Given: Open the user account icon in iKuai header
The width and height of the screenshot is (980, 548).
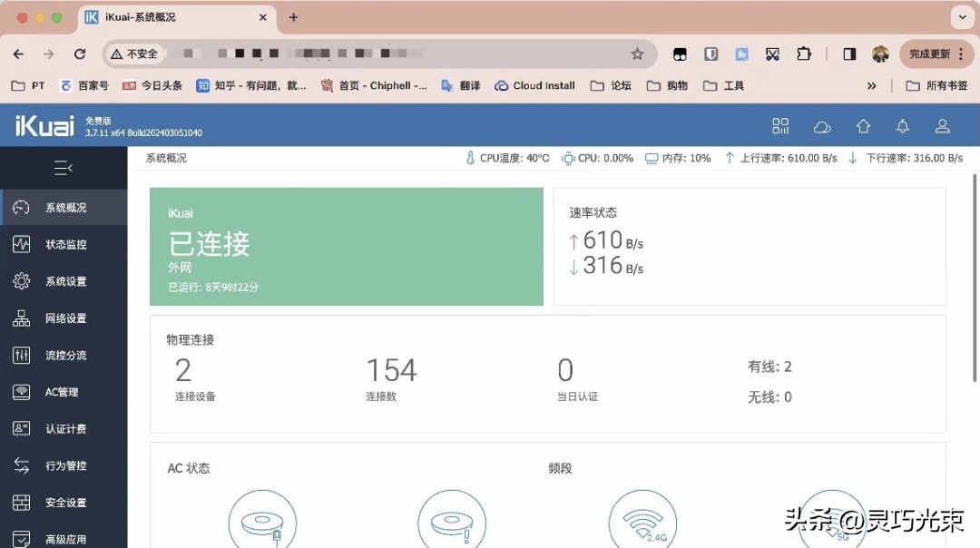Looking at the screenshot, I should (x=942, y=126).
